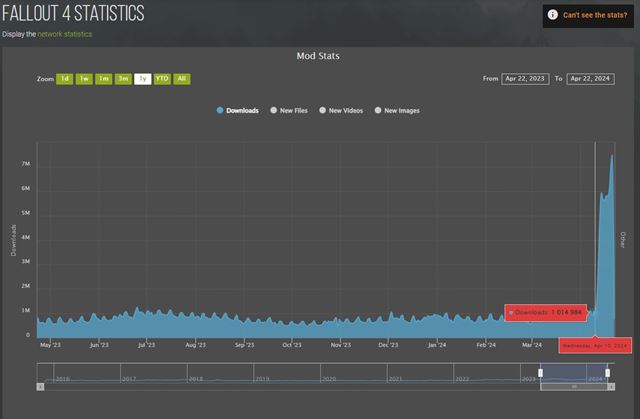
Task: Click the info icon beside Can't see the stats
Action: point(552,15)
